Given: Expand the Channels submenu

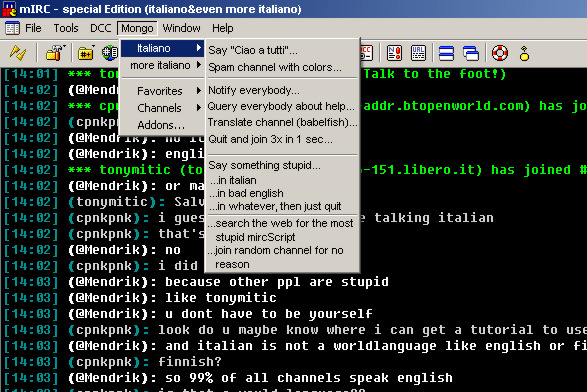Looking at the screenshot, I should [x=162, y=108].
